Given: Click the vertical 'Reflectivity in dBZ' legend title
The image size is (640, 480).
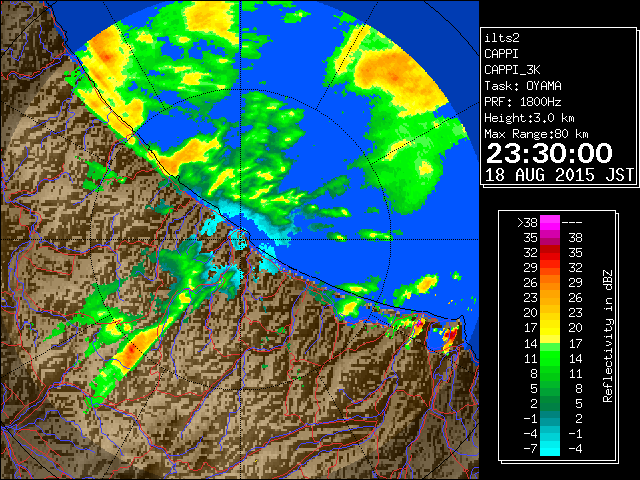Looking at the screenshot, I should coord(608,336).
